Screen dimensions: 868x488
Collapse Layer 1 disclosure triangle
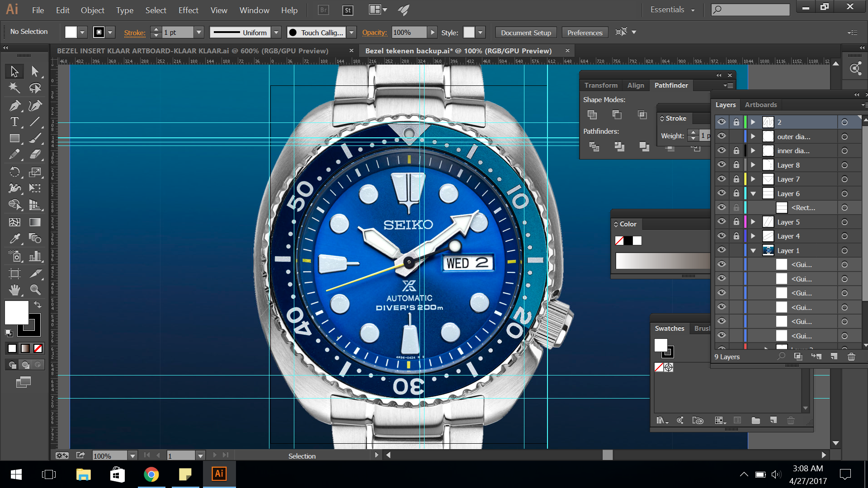[753, 251]
